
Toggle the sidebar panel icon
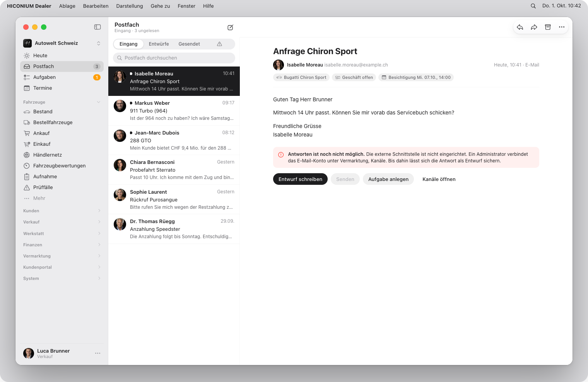pyautogui.click(x=97, y=27)
